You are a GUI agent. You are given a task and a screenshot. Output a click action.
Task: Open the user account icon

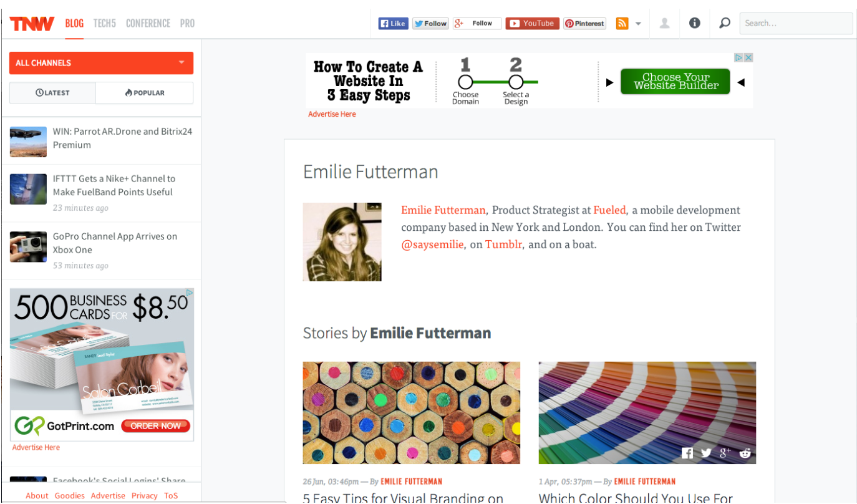point(665,24)
